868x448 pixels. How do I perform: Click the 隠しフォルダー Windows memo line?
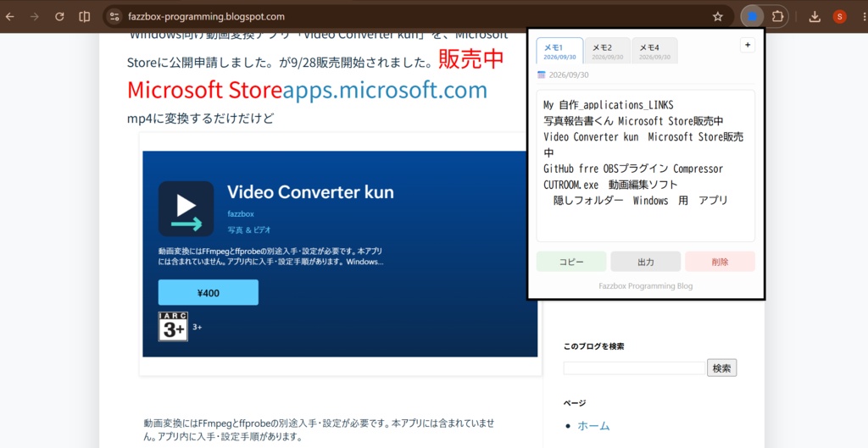641,200
